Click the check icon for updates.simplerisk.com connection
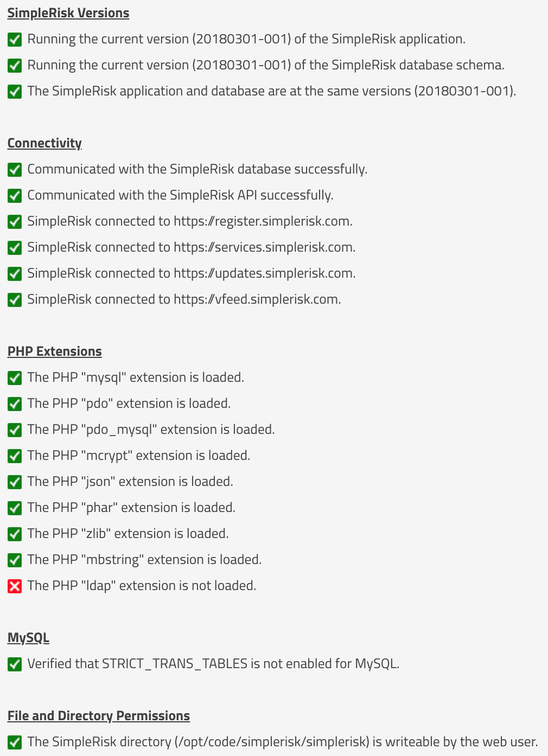Screen dimensions: 548x756 coord(15,273)
